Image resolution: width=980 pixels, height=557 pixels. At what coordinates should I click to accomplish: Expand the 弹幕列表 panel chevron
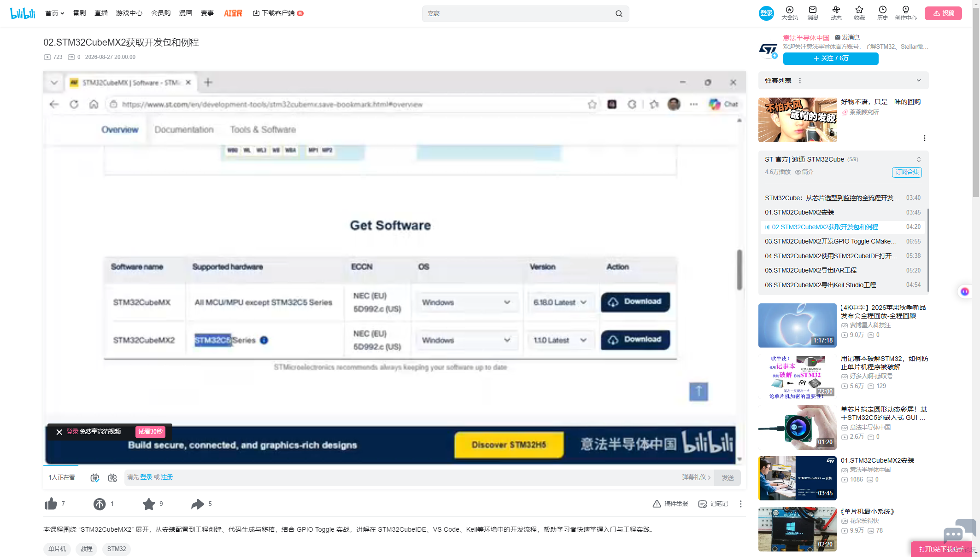(x=919, y=81)
